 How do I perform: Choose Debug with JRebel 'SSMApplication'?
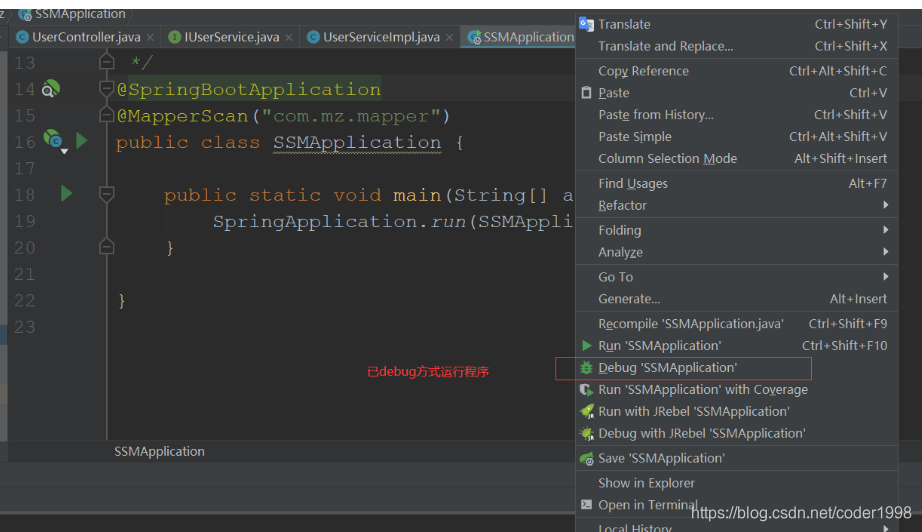pyautogui.click(x=737, y=433)
